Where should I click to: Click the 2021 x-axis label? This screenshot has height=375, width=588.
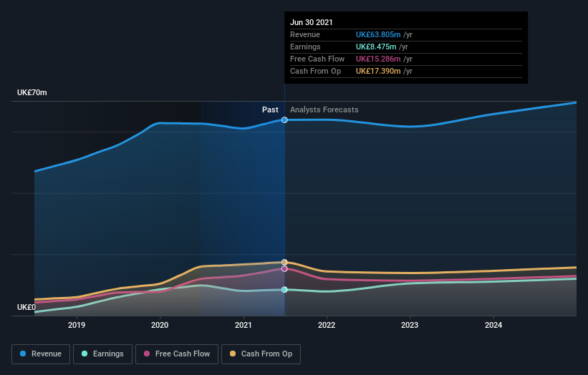pos(244,325)
